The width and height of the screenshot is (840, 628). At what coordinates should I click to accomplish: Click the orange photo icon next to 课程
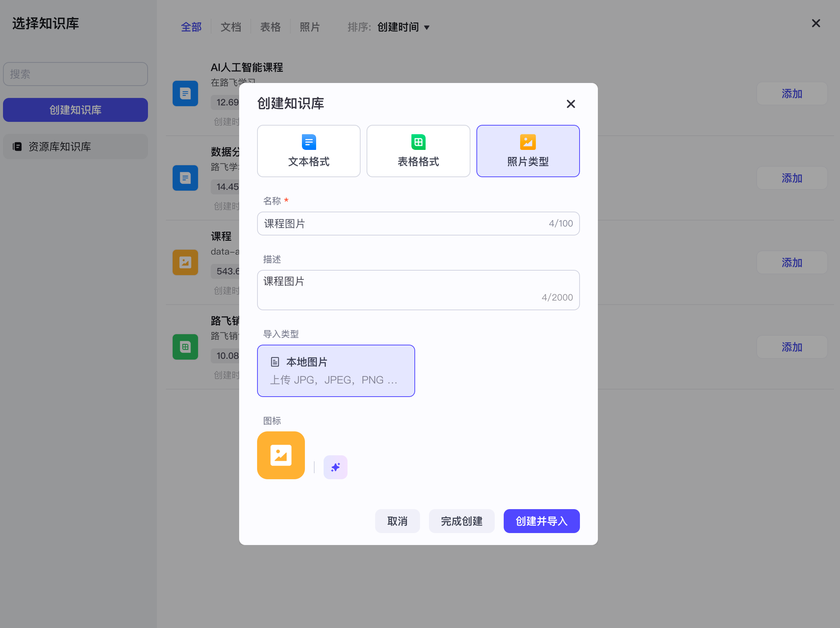(x=185, y=262)
